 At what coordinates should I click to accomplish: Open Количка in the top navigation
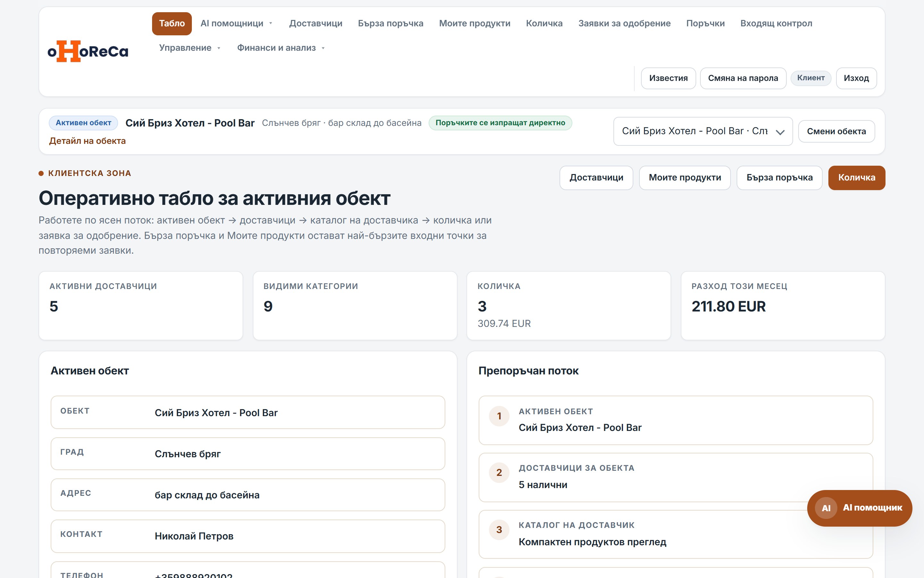544,23
